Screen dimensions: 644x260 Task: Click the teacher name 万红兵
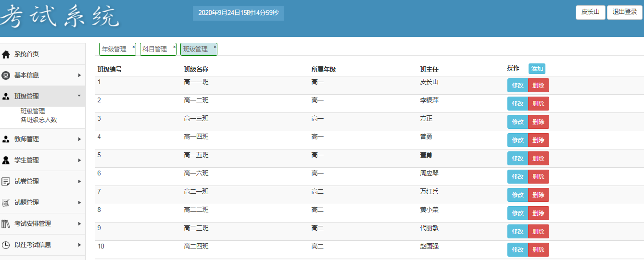click(429, 192)
